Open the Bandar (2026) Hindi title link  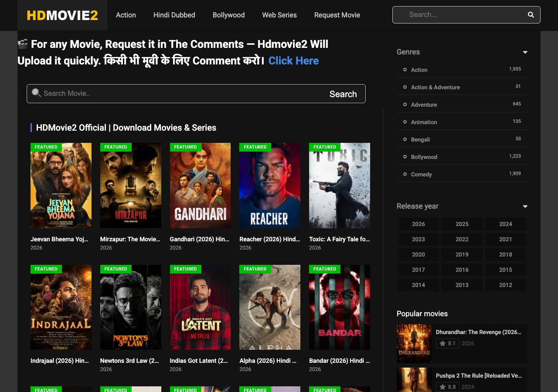pos(340,361)
